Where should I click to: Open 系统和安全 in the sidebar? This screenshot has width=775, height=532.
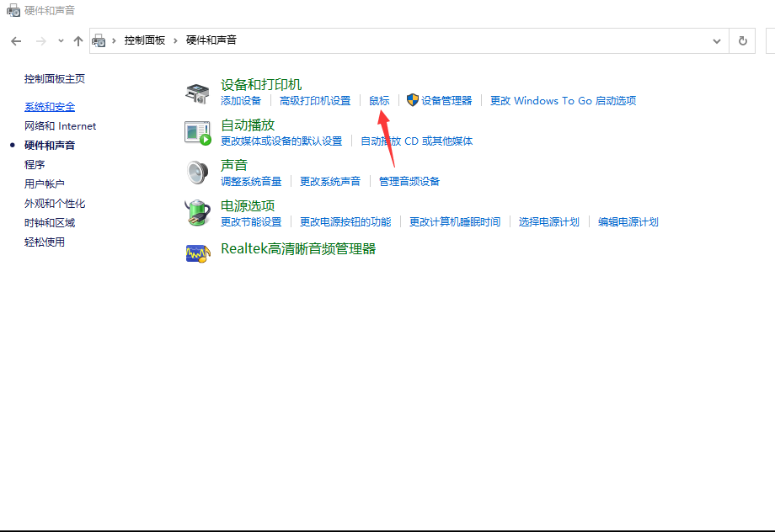[x=50, y=107]
